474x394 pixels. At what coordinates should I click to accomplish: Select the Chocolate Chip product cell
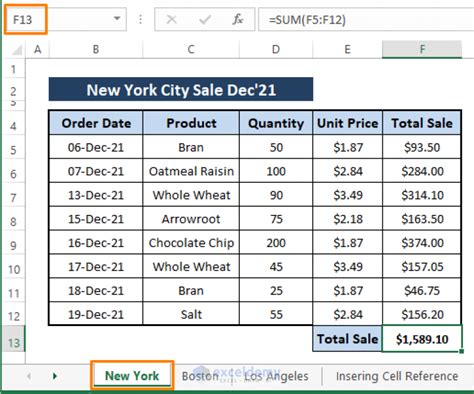point(191,243)
